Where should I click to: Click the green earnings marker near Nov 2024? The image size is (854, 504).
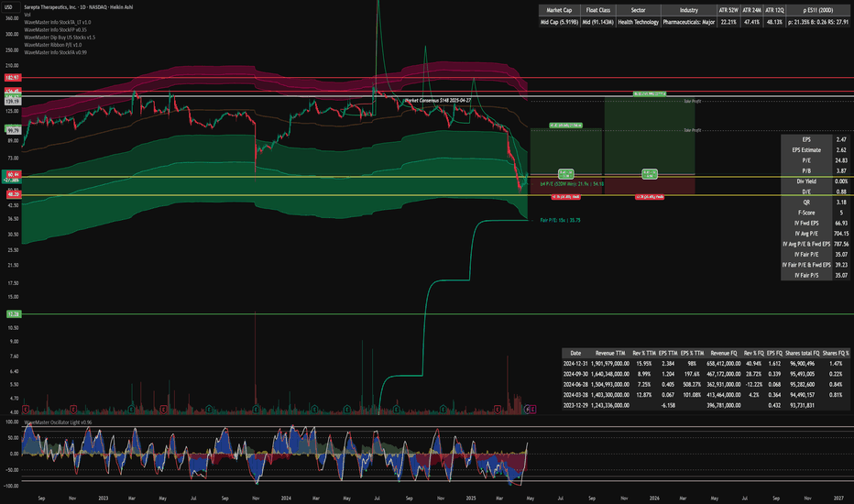(443, 410)
